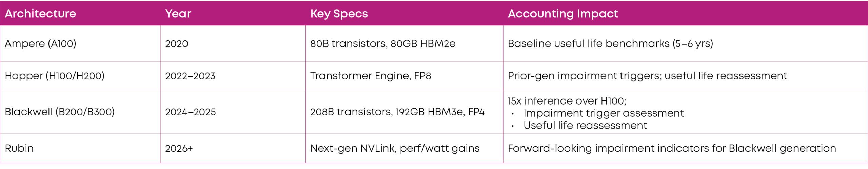Click the Architecture column header

[40, 14]
